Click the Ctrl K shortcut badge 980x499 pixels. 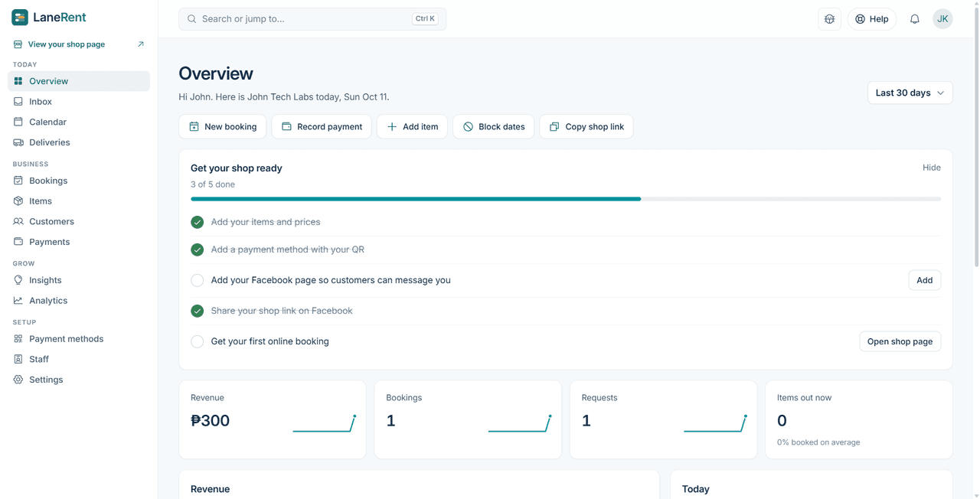[x=425, y=19]
